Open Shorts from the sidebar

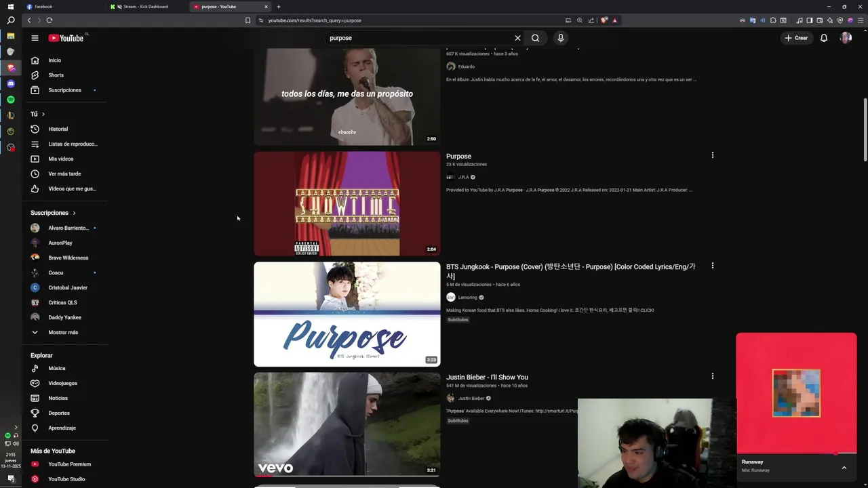(x=56, y=75)
